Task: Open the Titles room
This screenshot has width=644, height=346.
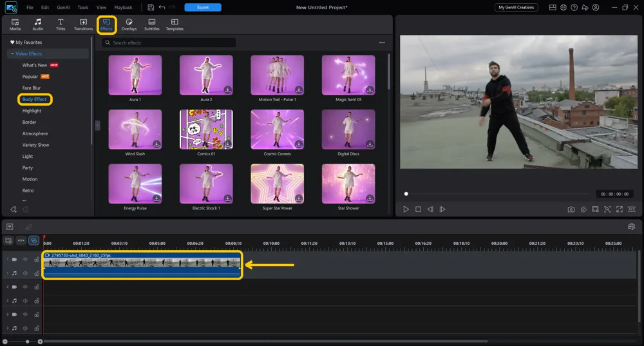Action: coord(61,24)
